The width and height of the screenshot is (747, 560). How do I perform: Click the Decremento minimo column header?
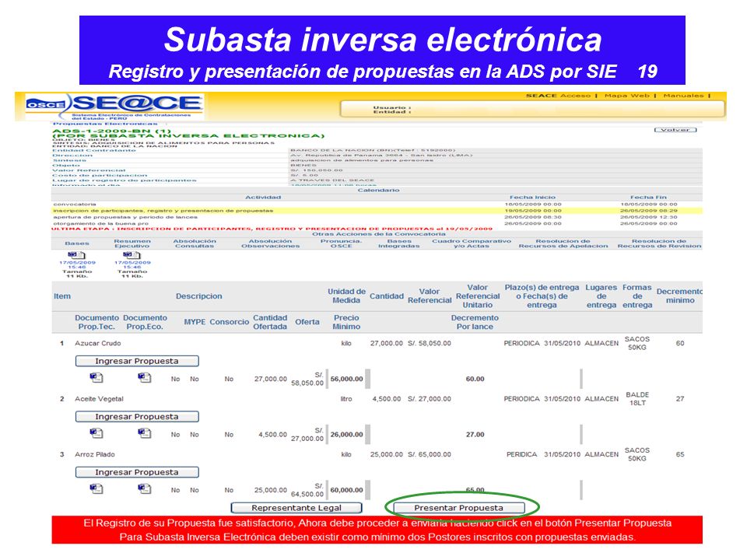click(680, 296)
